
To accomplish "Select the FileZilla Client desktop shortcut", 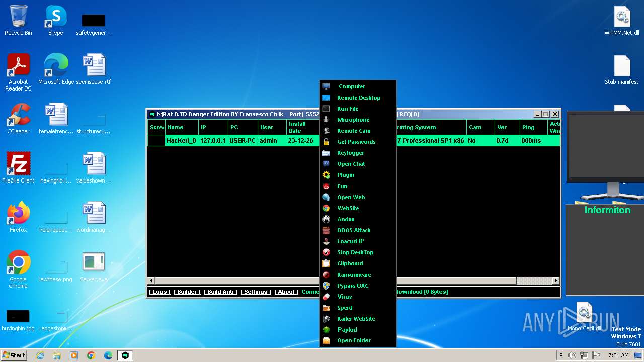I will click(18, 168).
